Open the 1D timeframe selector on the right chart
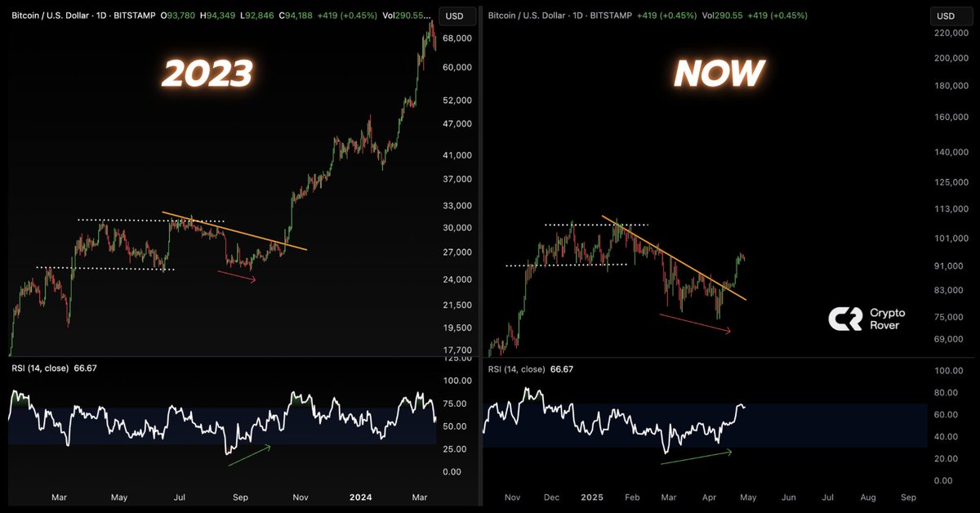This screenshot has height=513, width=980. coord(577,15)
